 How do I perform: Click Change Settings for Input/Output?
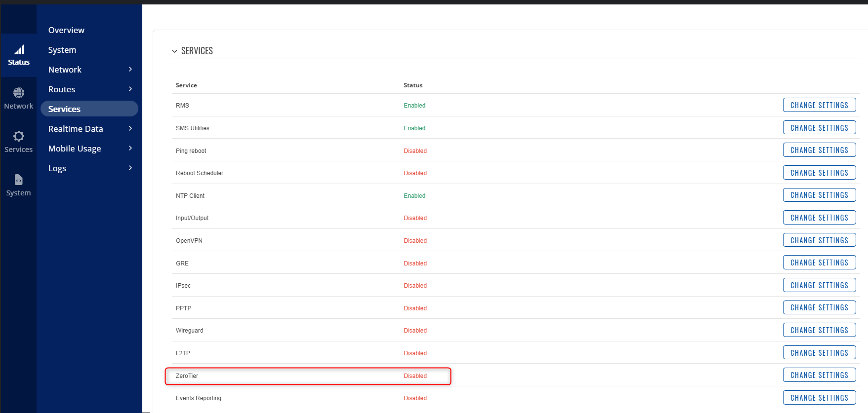pos(819,218)
